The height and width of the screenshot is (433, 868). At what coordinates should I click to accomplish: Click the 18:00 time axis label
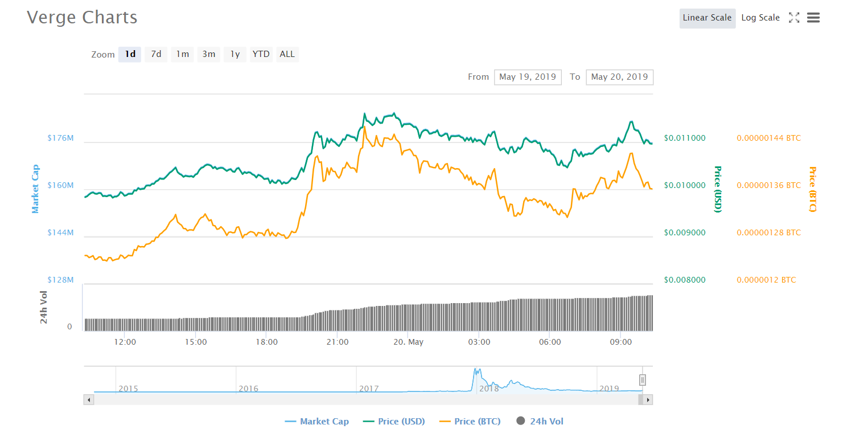click(266, 342)
